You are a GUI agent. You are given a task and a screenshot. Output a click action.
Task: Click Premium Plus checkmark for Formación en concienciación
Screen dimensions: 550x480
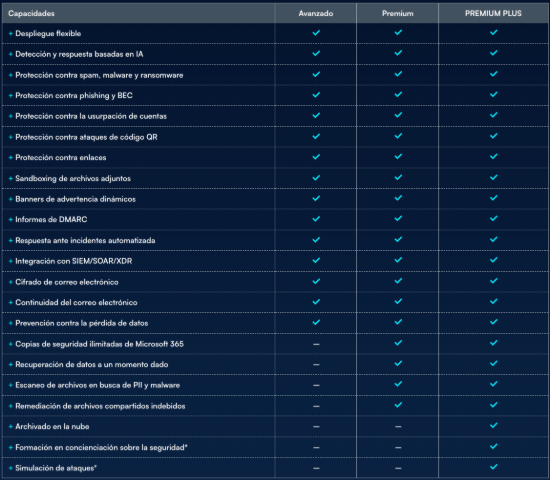[494, 446]
